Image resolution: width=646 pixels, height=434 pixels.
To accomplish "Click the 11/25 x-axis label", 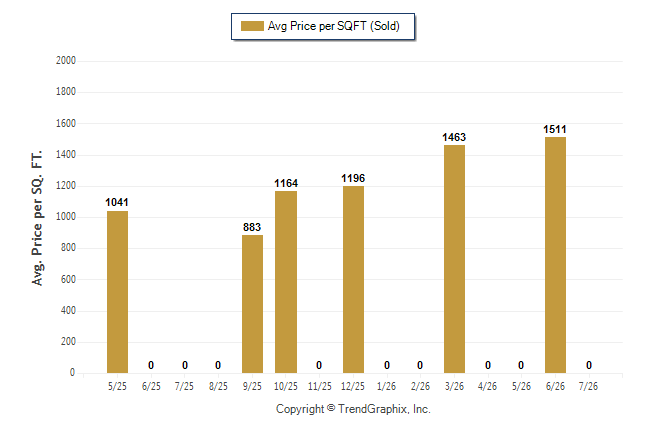I will click(320, 386).
